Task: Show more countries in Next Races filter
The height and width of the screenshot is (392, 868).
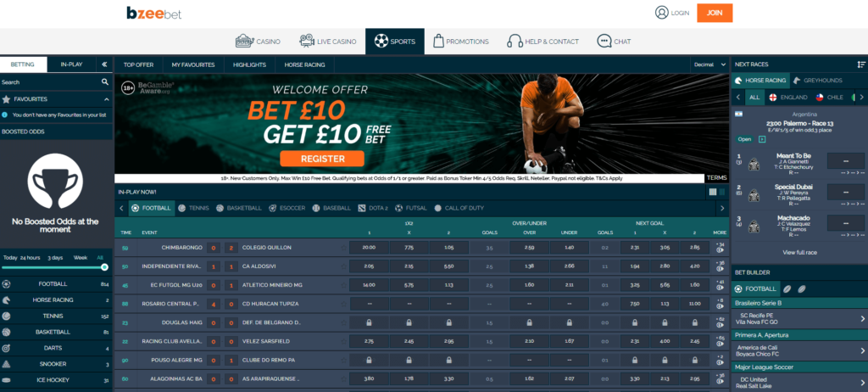Action: click(x=861, y=97)
